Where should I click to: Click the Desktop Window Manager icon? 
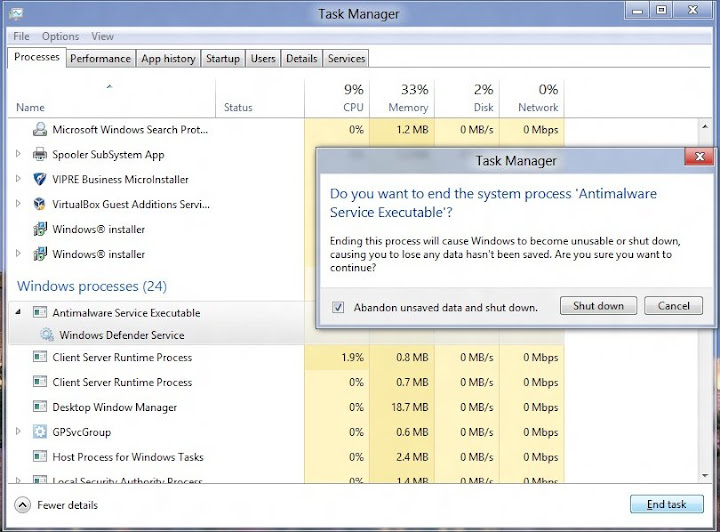pyautogui.click(x=40, y=407)
